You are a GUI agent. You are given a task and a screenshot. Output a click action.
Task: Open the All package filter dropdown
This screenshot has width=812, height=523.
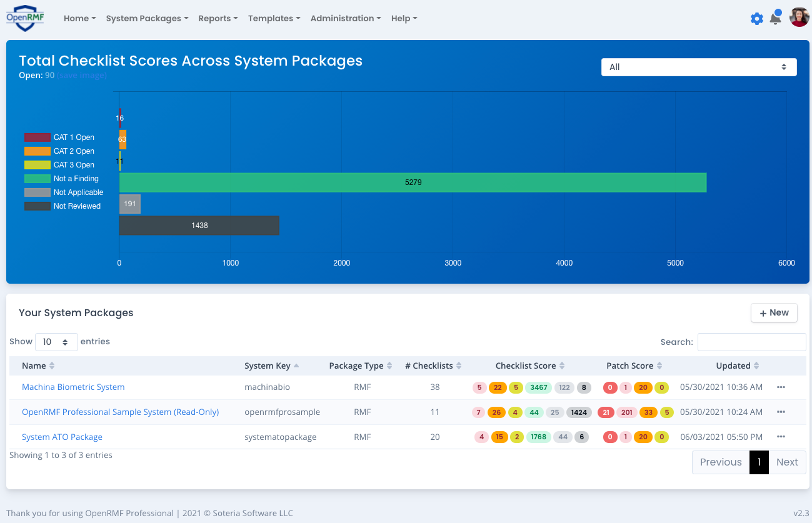point(698,67)
